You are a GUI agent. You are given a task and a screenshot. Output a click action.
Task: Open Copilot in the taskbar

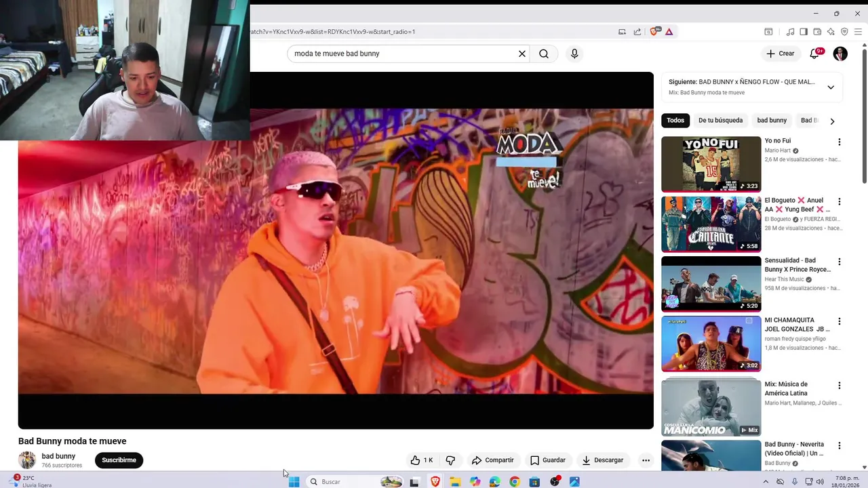475,482
